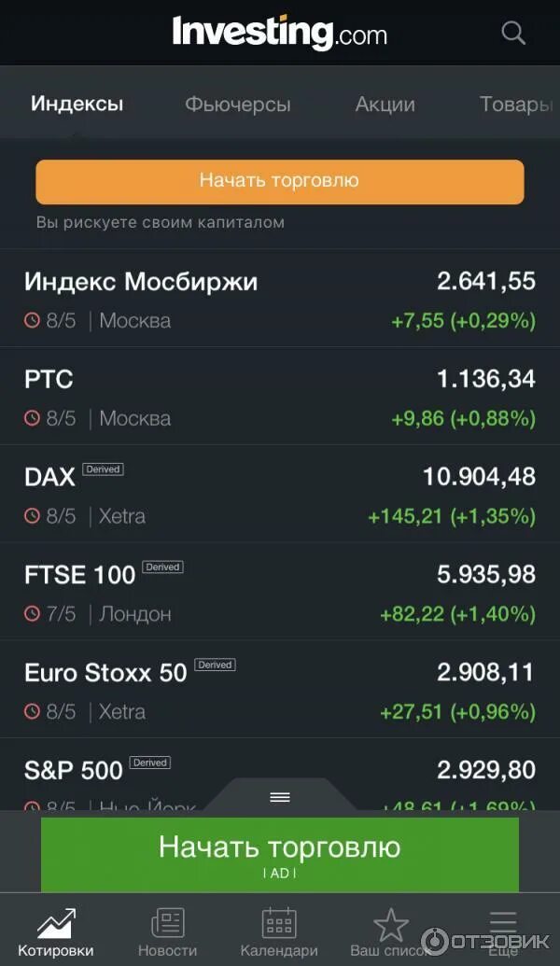The width and height of the screenshot is (560, 966).
Task: Open the Новости newspaper icon
Action: 168,923
